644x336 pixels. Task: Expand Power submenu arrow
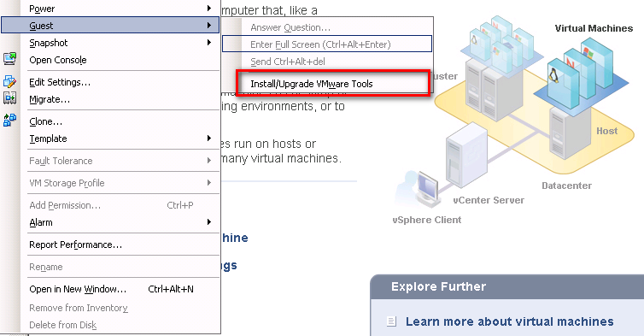coord(209,8)
